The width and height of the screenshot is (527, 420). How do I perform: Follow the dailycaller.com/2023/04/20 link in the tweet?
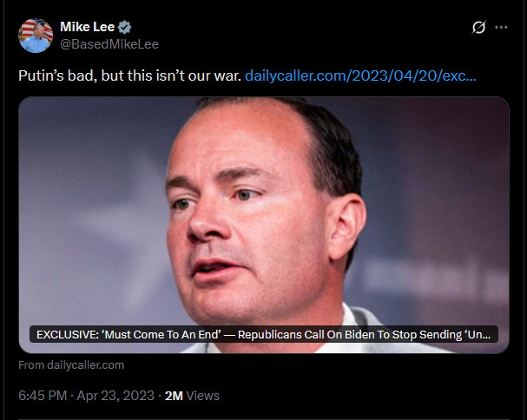[360, 75]
